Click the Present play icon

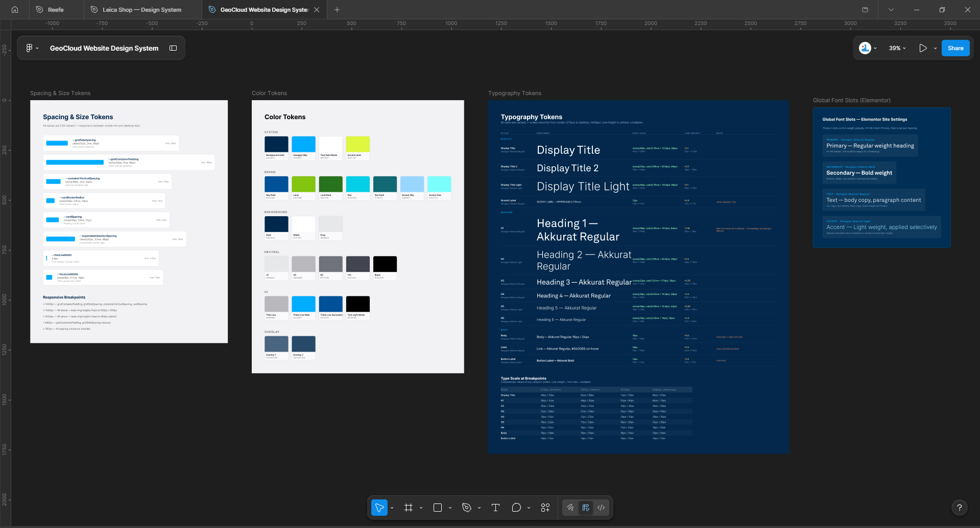click(923, 48)
